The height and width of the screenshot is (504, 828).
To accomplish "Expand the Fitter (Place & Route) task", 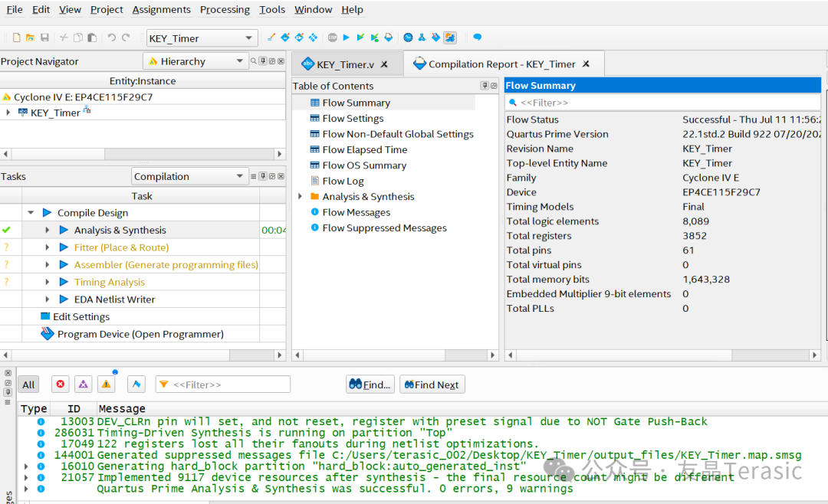I will click(47, 247).
